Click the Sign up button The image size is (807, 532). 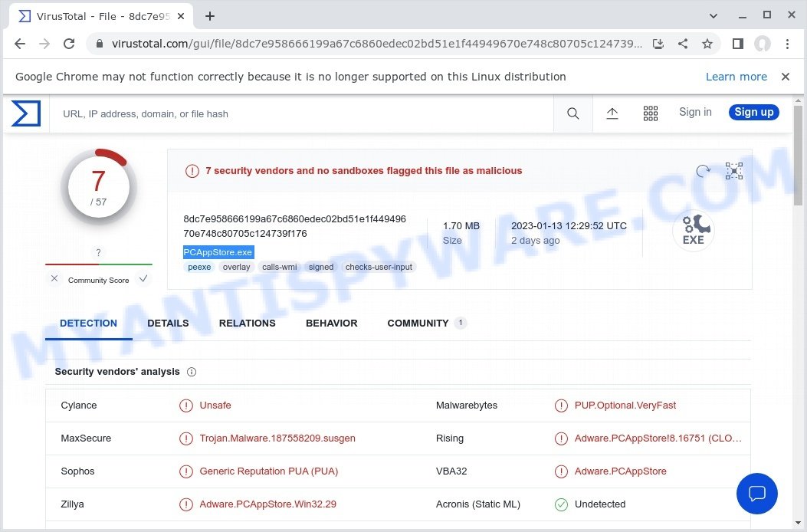pos(753,112)
